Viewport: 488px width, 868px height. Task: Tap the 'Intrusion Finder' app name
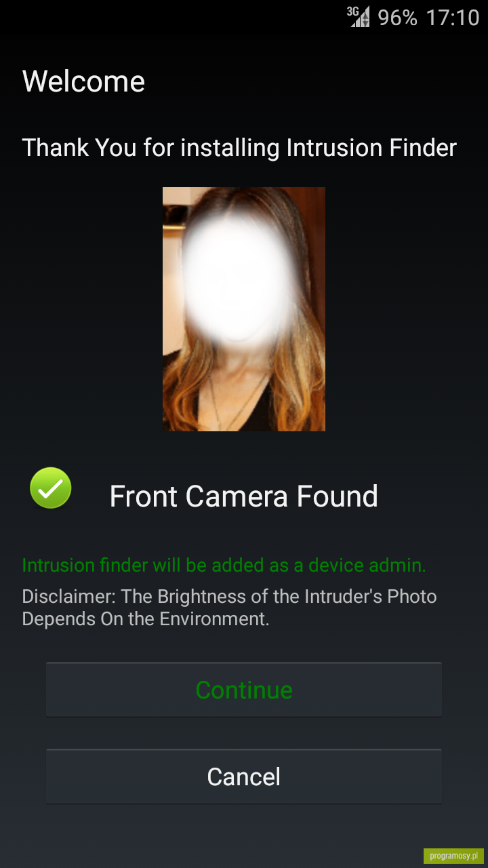[372, 148]
